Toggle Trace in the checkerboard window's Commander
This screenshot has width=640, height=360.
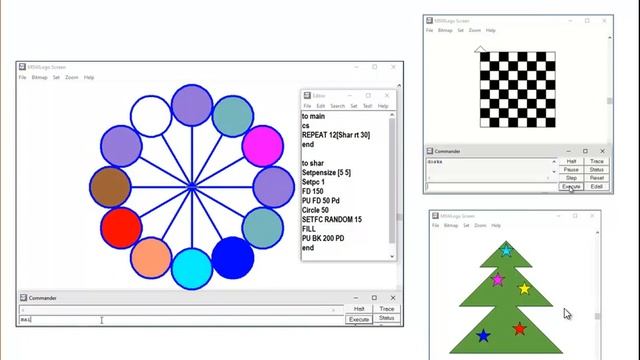(597, 161)
